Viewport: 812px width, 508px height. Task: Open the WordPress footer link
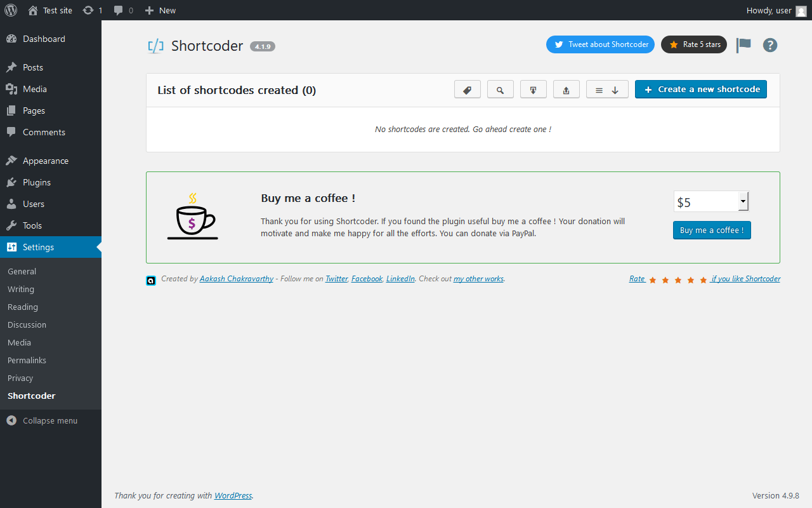(x=233, y=495)
